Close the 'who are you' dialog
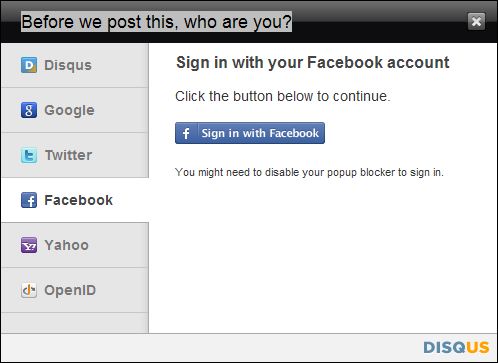The width and height of the screenshot is (498, 363). pyautogui.click(x=476, y=22)
